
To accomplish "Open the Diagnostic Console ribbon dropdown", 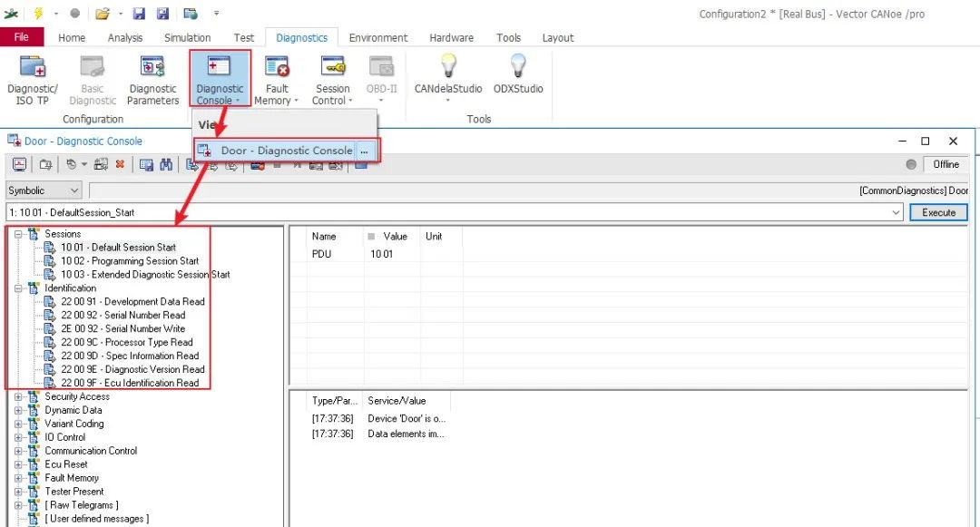I will coord(220,80).
